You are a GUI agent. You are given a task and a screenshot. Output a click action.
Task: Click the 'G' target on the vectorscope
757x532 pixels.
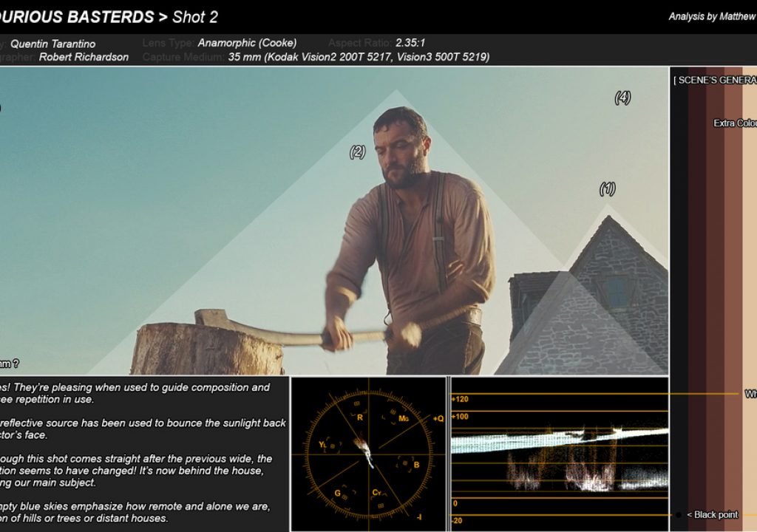[337, 493]
